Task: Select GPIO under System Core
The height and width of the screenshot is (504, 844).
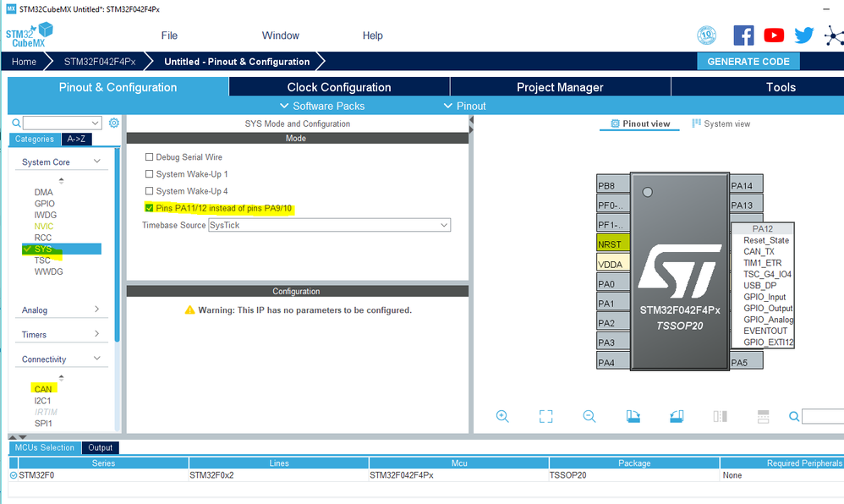Action: (45, 204)
